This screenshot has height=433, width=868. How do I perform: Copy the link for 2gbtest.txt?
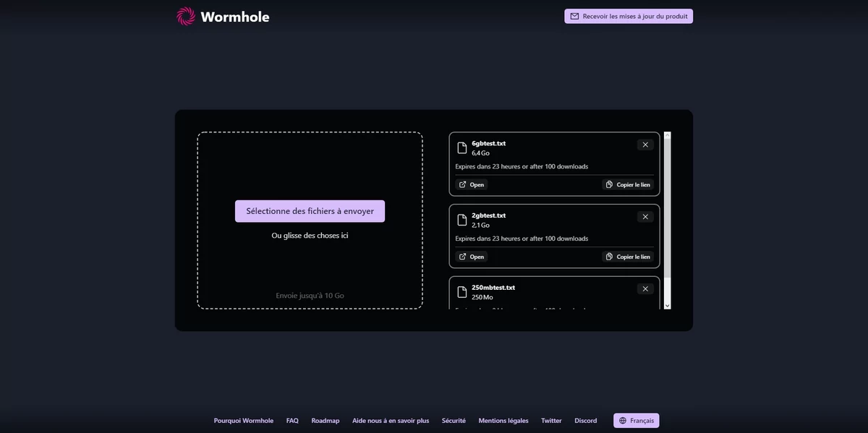click(628, 257)
